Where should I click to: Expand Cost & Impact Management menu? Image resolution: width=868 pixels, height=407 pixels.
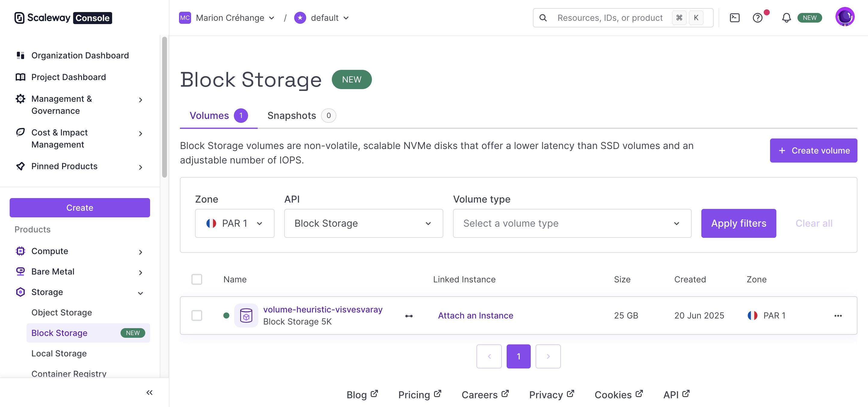pos(140,134)
